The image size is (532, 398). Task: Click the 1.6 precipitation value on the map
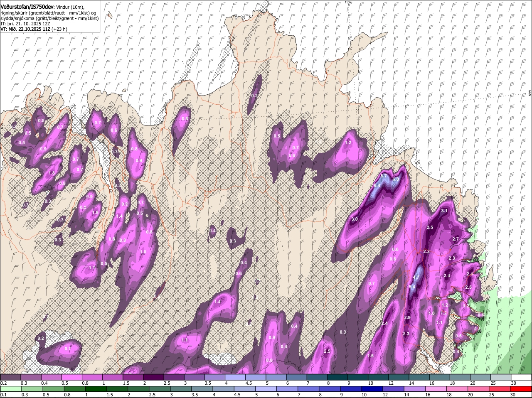tap(371, 356)
